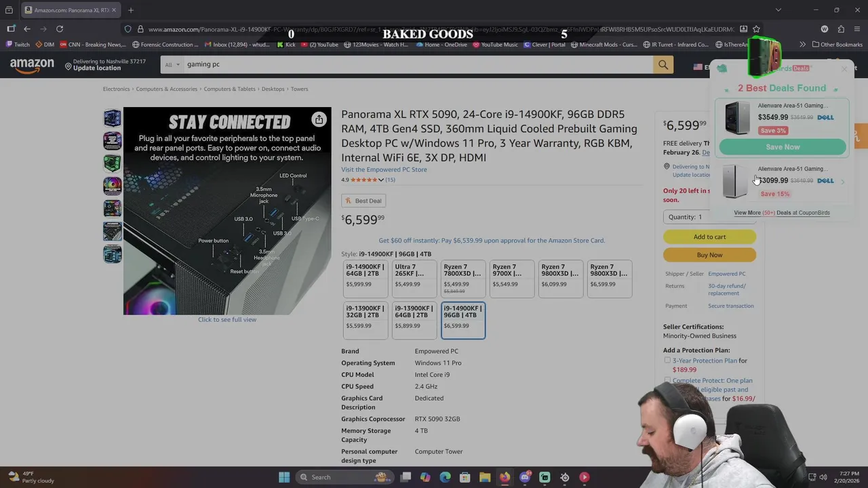Select the first product thumbnail image
Image resolution: width=868 pixels, height=488 pixels.
coord(113,117)
